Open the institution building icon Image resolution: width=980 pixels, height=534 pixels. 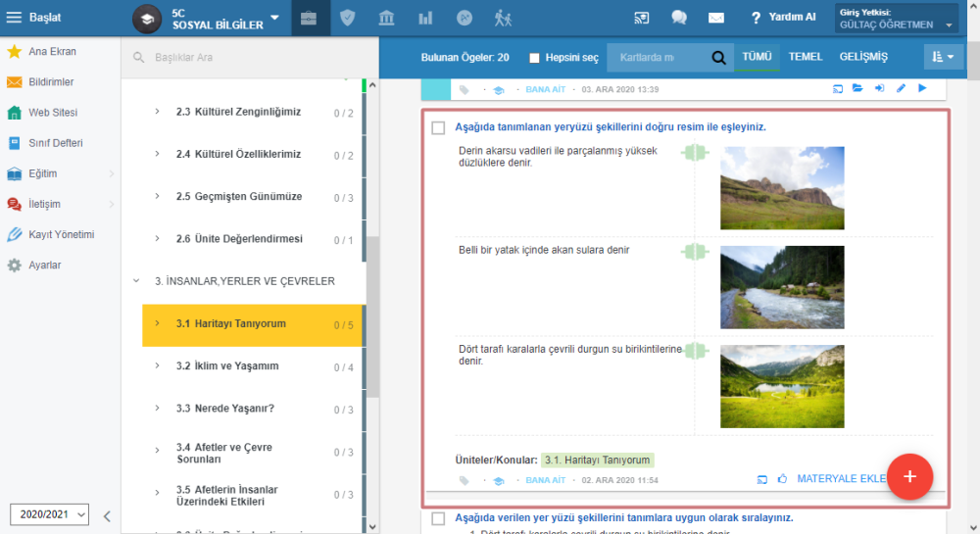pyautogui.click(x=386, y=18)
